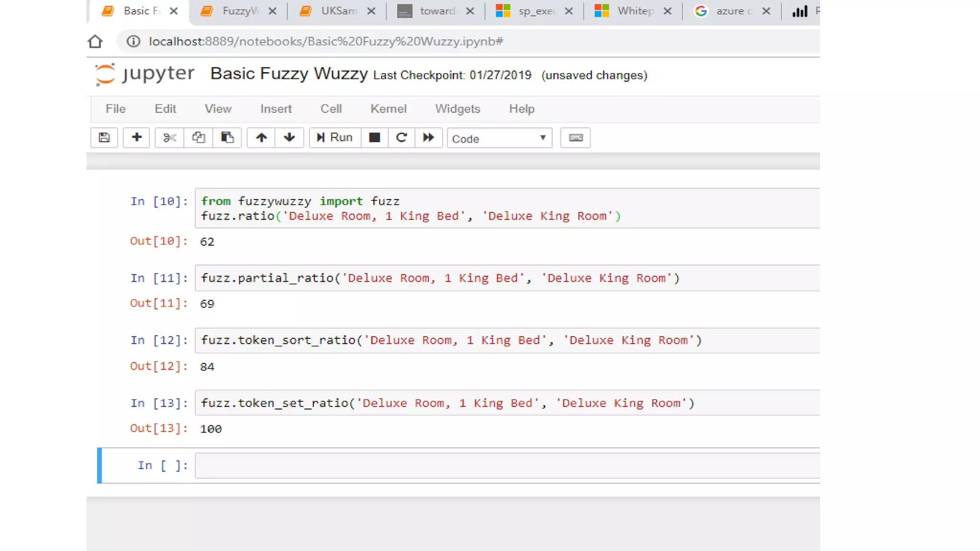Open the Help menu
Viewport: 980px width, 551px height.
click(522, 109)
